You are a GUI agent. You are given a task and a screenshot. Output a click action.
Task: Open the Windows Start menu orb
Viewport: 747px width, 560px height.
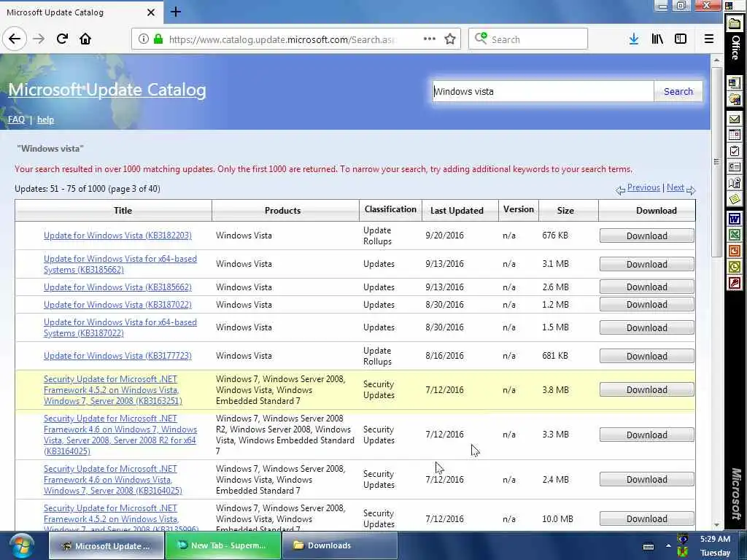pos(21,545)
